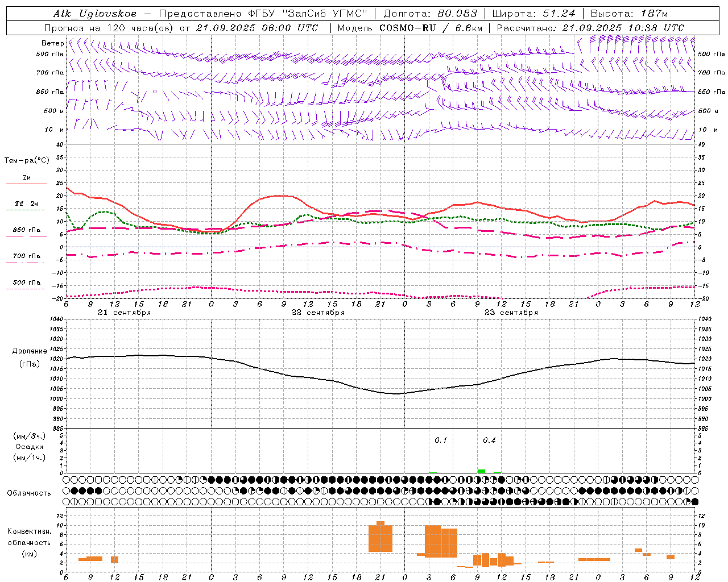Click the Осадки panel label
728x582 pixels.
pos(30,447)
